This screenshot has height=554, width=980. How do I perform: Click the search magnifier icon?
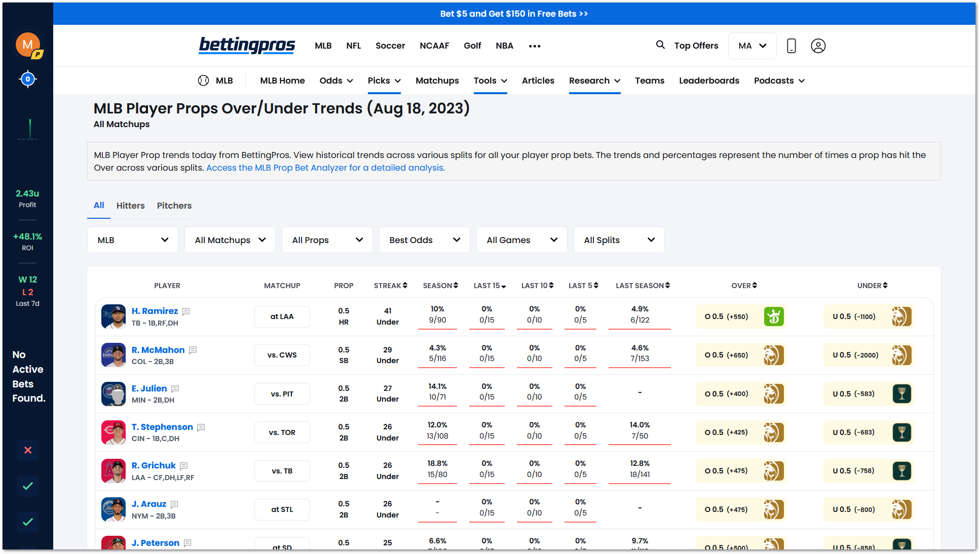[x=660, y=45]
